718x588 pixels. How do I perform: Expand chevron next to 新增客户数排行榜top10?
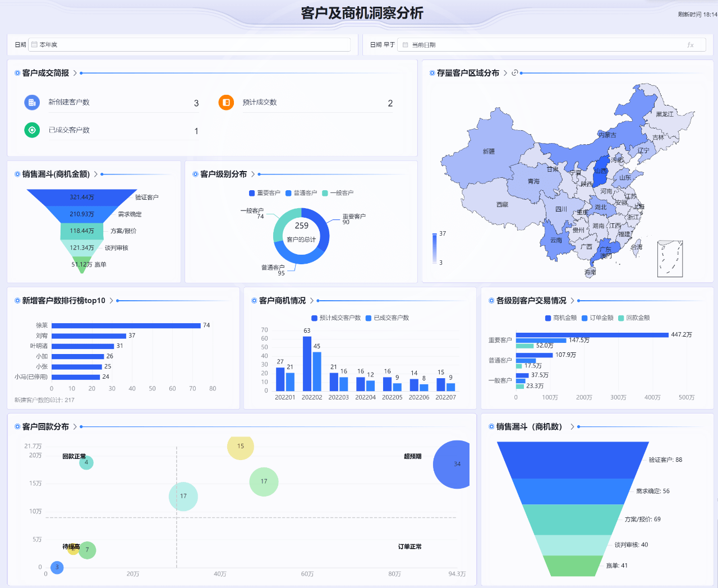pos(111,301)
